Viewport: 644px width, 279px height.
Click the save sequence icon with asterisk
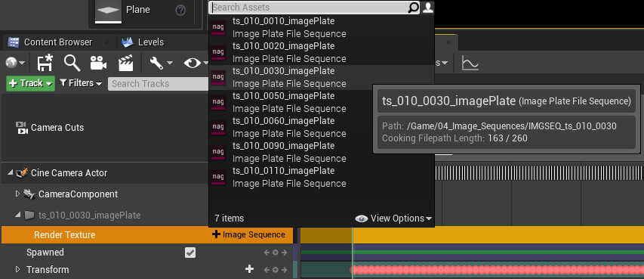(45, 63)
